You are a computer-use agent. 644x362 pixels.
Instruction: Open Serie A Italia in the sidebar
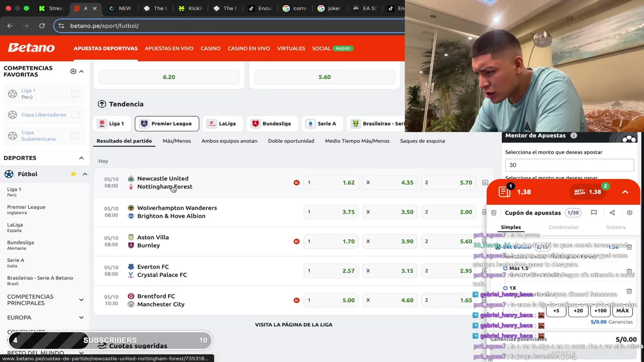click(16, 262)
